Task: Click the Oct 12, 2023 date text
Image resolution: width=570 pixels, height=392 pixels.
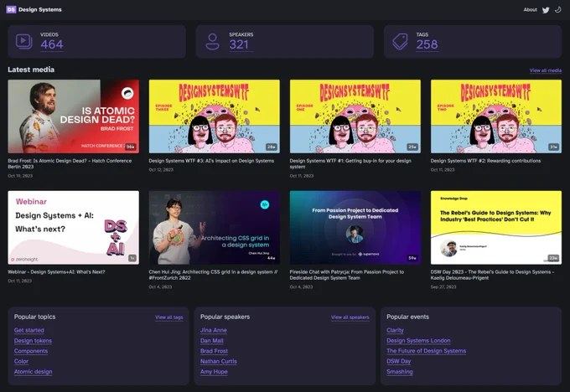Action: point(161,170)
